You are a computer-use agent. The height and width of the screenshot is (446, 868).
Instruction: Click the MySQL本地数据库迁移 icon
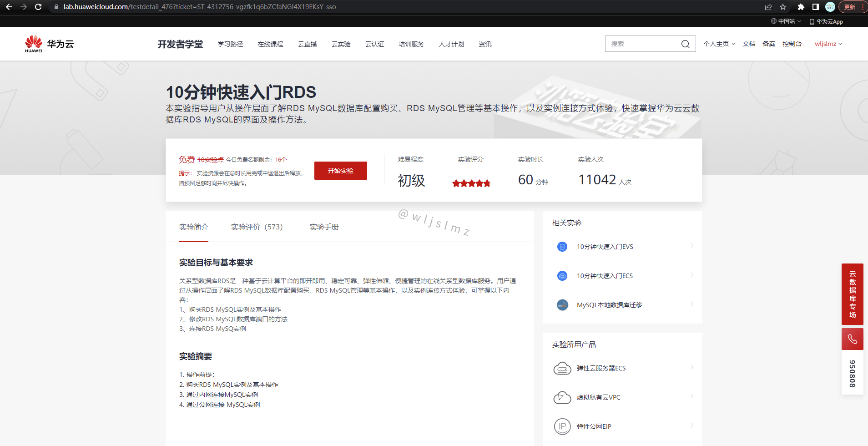pos(562,305)
